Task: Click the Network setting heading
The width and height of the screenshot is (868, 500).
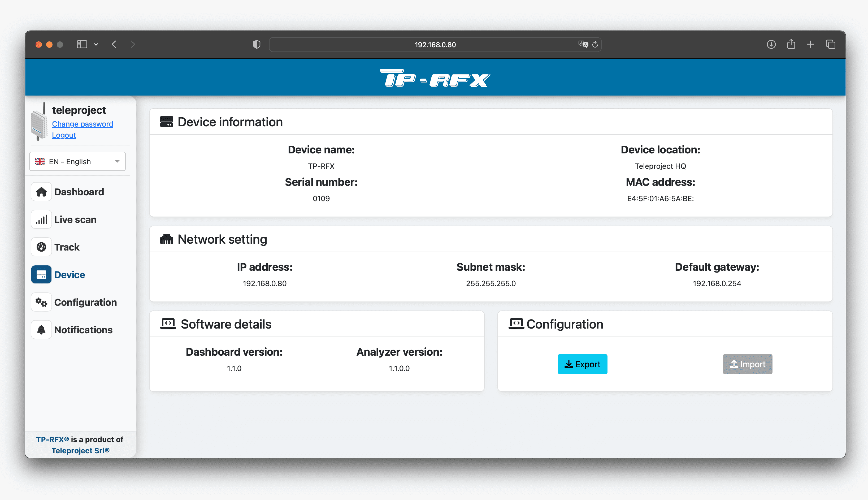Action: click(x=222, y=239)
